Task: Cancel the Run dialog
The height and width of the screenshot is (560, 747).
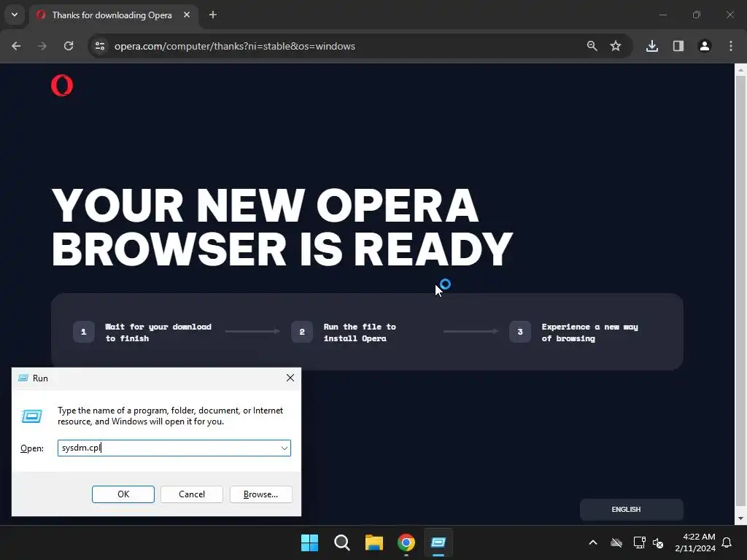Action: click(192, 494)
